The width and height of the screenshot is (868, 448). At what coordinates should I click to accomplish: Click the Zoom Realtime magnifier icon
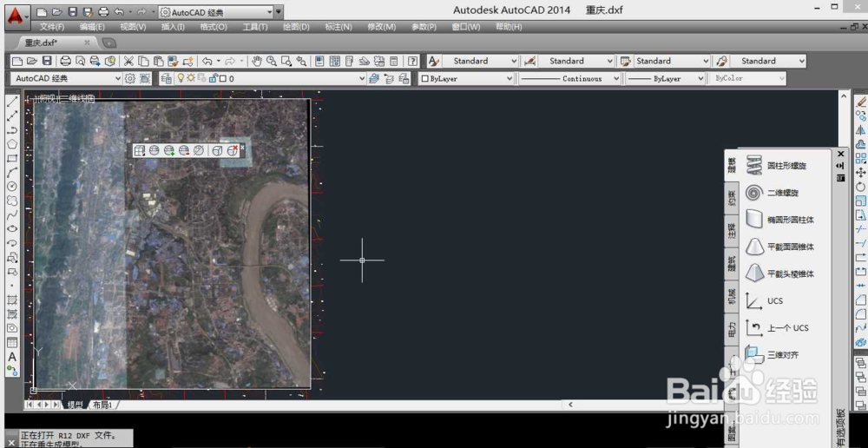[271, 61]
